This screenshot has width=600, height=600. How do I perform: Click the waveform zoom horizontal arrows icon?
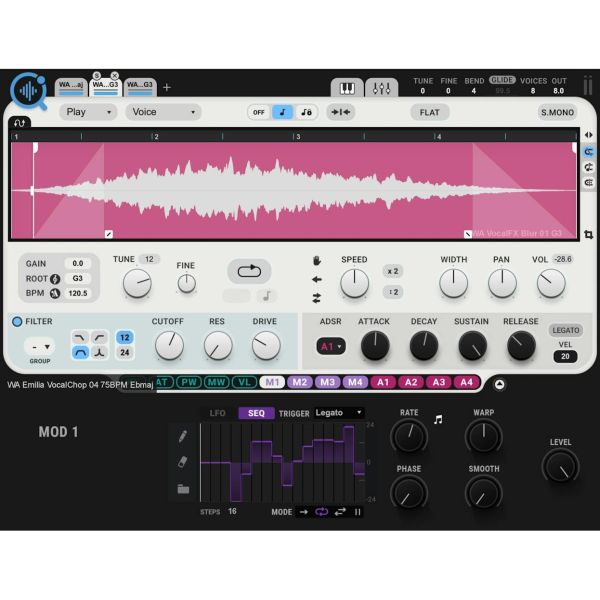(589, 135)
